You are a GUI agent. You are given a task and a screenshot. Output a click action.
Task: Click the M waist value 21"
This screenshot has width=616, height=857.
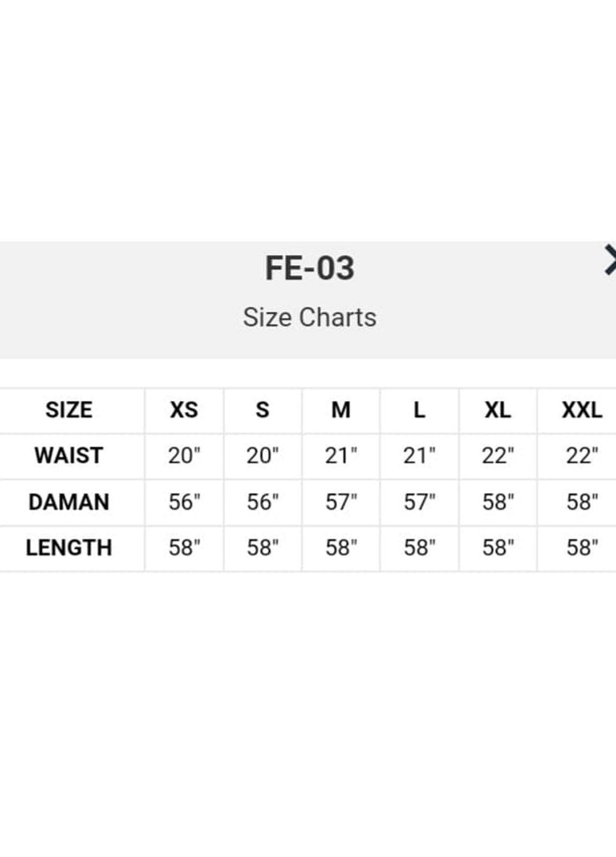pyautogui.click(x=341, y=456)
